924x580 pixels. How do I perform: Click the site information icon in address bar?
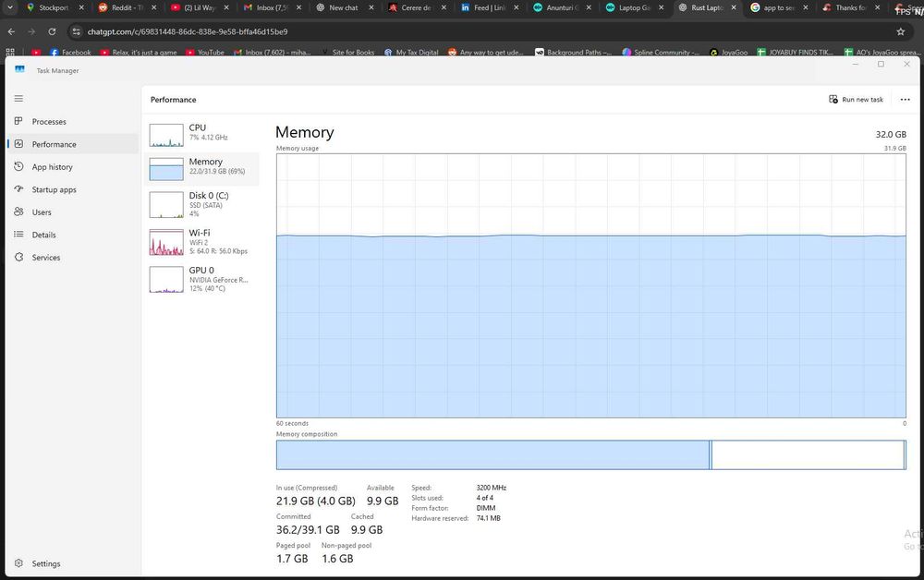[76, 31]
